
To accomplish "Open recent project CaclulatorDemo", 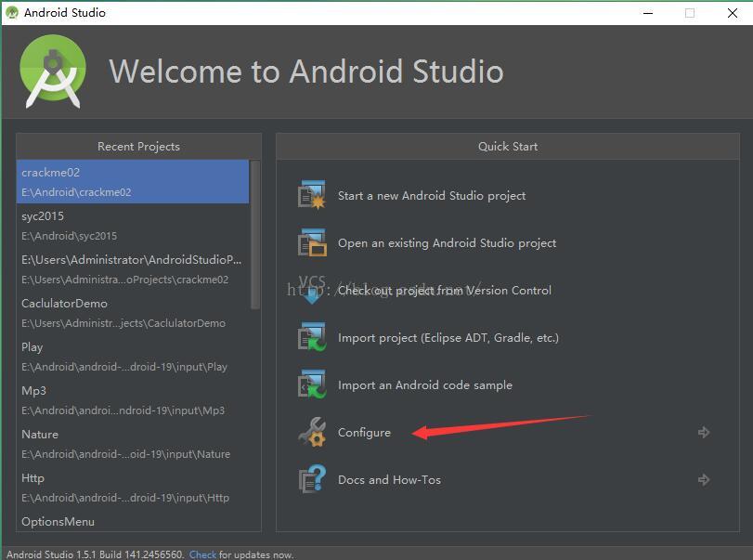I will point(133,313).
